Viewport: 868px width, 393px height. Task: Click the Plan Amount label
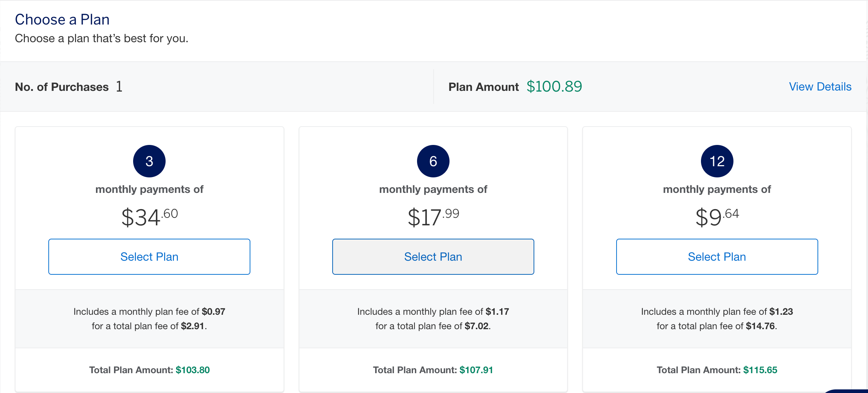(x=483, y=87)
